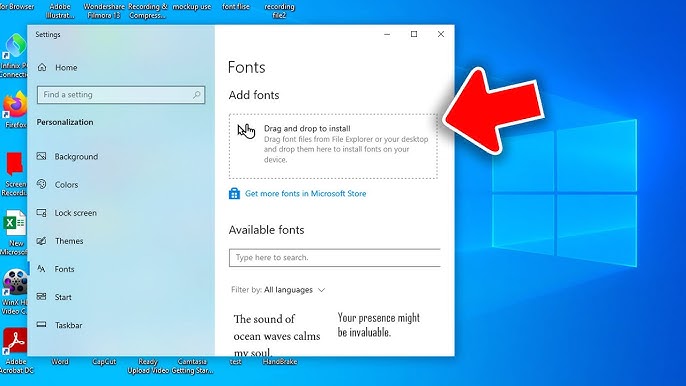Click the Lock screen monitor icon
This screenshot has width=686, height=386.
(42, 213)
